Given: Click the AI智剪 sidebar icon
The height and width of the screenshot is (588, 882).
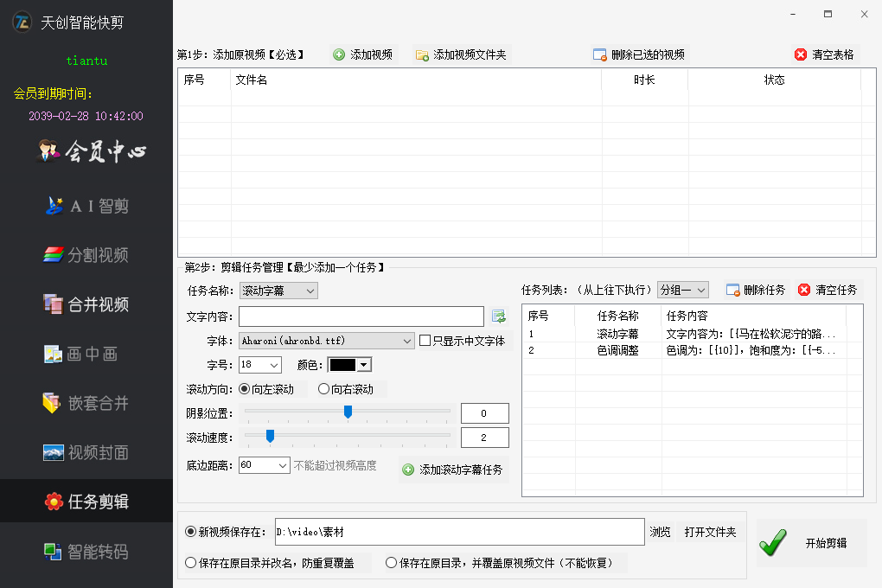Looking at the screenshot, I should (x=54, y=206).
